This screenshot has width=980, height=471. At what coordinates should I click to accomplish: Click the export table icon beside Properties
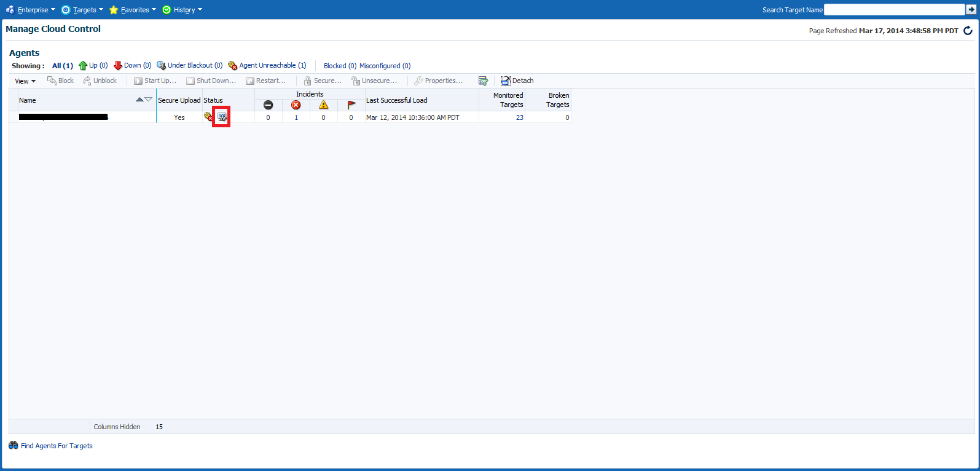pyautogui.click(x=483, y=81)
